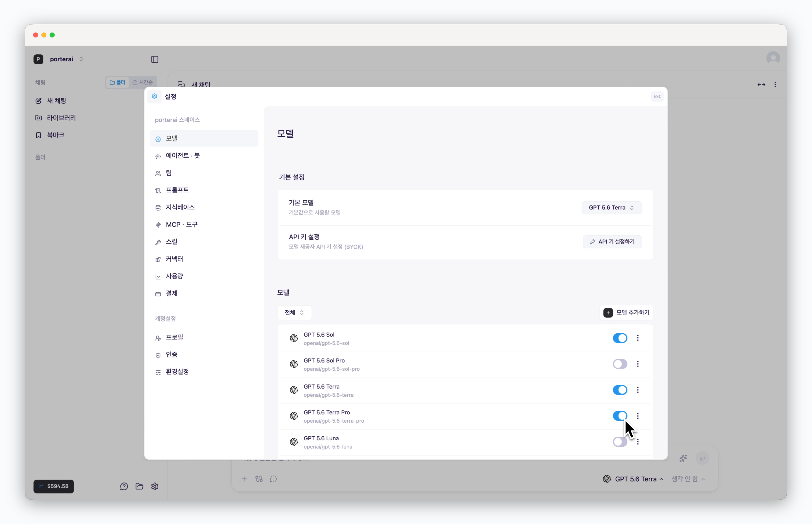
Task: Enable the GPT 5.6 Luna model
Action: (x=620, y=442)
